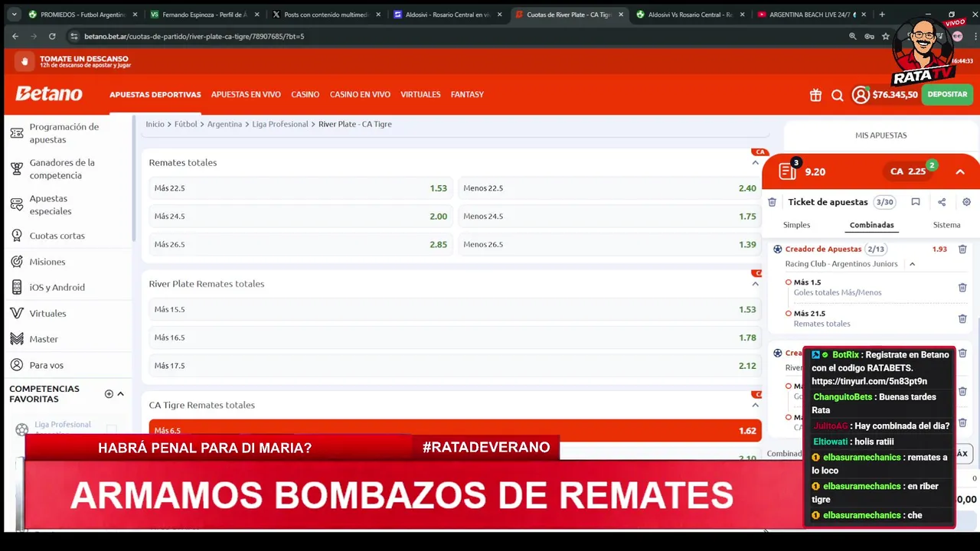Reload the page in the browser
The image size is (980, 551).
click(x=52, y=36)
